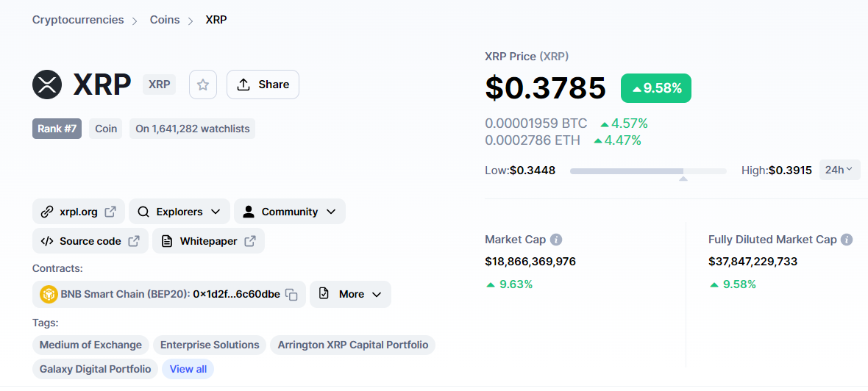868x391 pixels.
Task: Open Arrington XRP Capital Portfolio tag
Action: (x=352, y=345)
